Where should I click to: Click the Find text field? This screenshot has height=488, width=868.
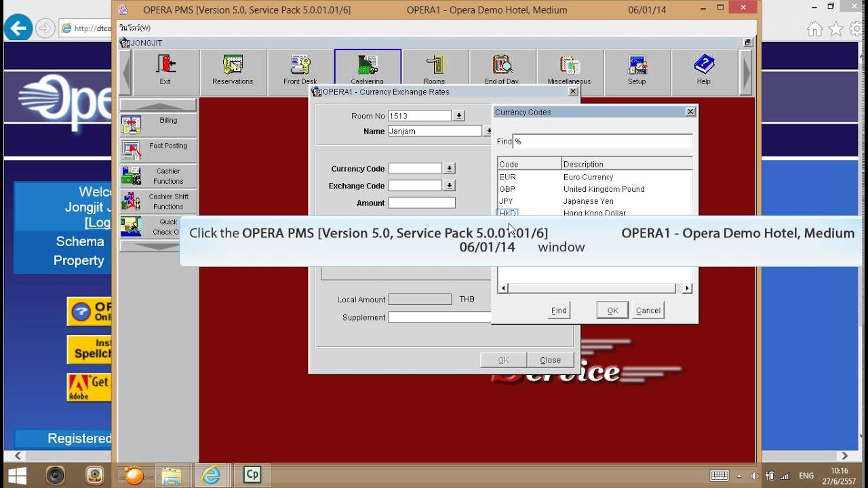[602, 142]
